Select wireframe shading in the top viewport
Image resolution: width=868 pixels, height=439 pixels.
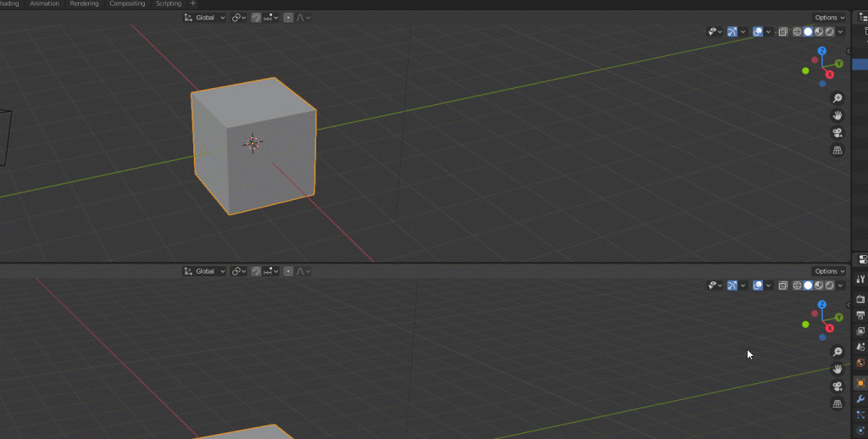pos(797,32)
